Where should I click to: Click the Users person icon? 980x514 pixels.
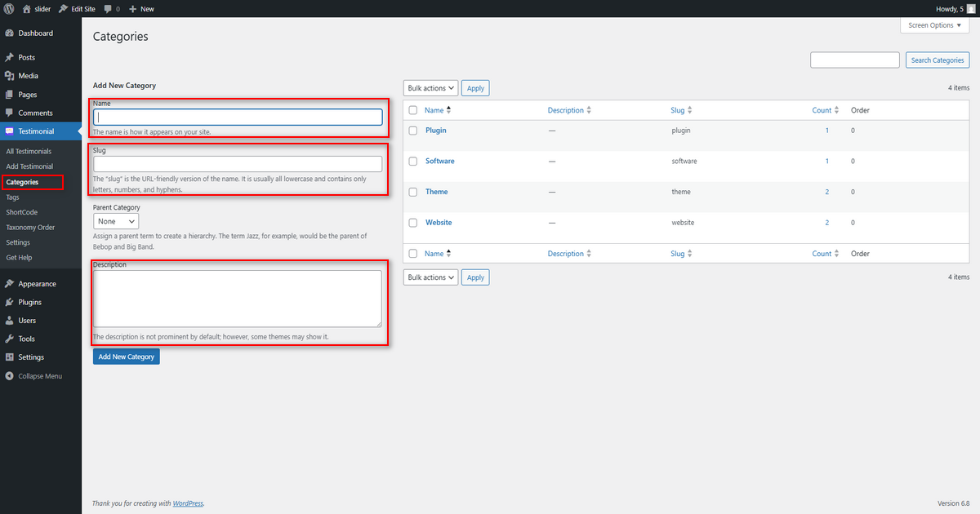[x=9, y=321]
